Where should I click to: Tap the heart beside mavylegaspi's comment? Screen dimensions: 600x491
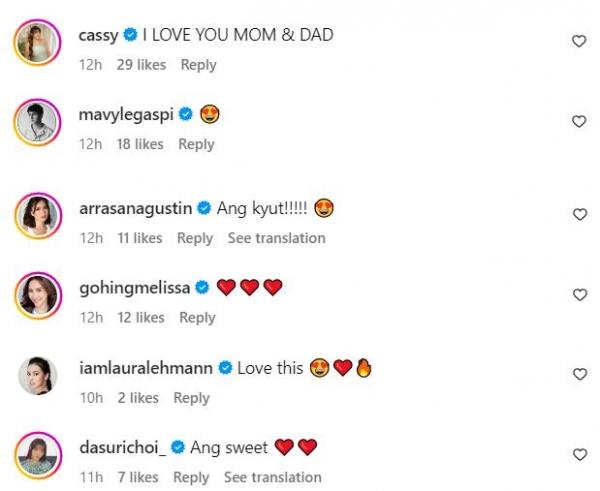click(x=577, y=121)
